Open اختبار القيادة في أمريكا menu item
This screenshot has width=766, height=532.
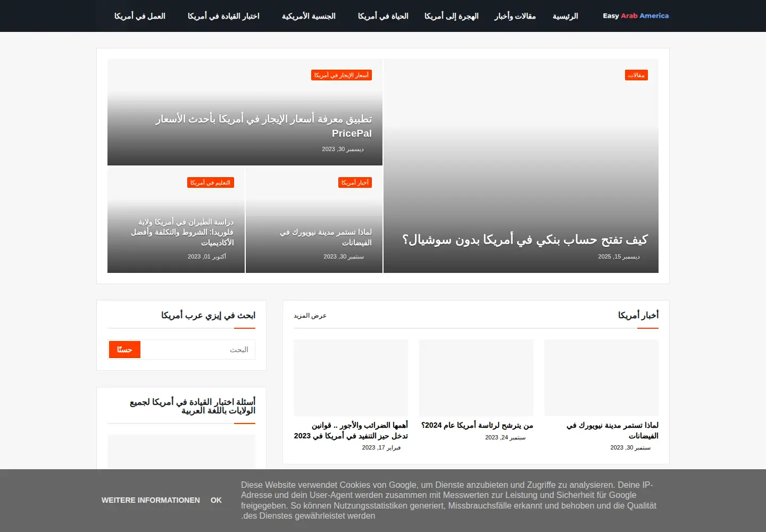(223, 16)
